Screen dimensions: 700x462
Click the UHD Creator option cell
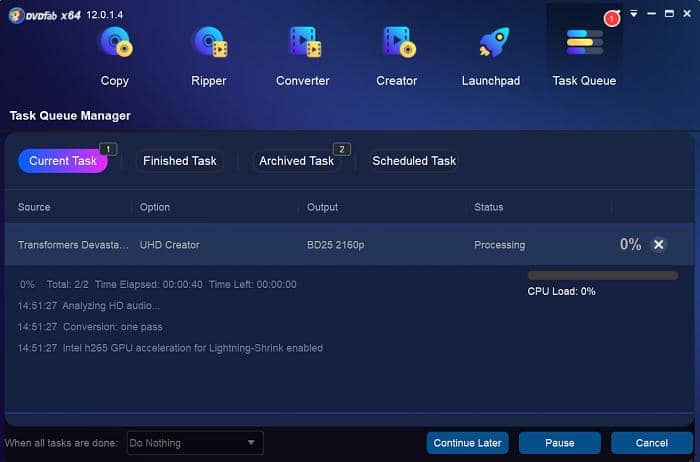tap(170, 245)
